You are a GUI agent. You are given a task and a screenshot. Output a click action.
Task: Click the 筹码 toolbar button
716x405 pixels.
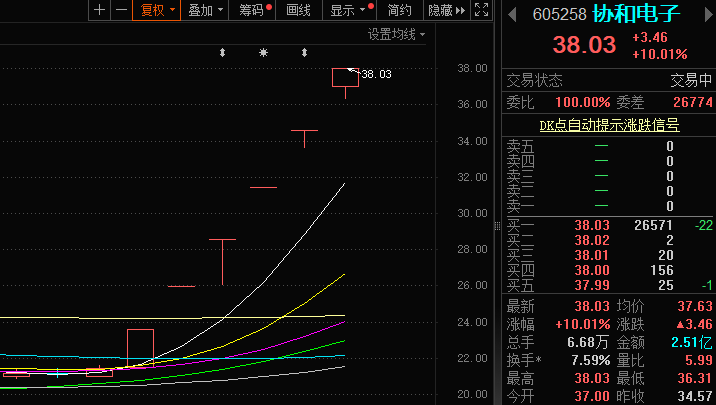coord(255,10)
